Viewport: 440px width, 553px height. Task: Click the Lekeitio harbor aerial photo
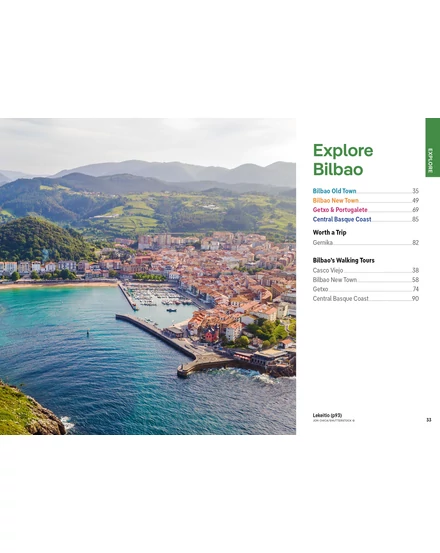pos(148,276)
